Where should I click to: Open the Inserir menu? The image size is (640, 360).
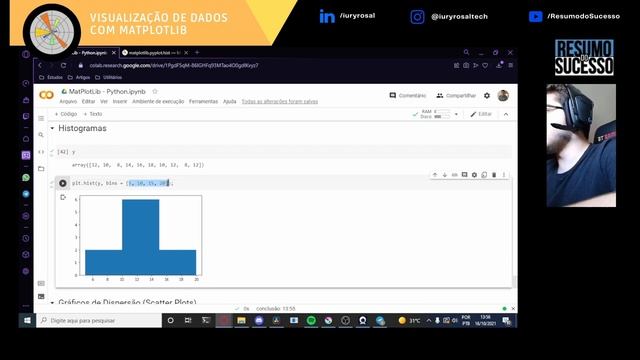pos(120,101)
